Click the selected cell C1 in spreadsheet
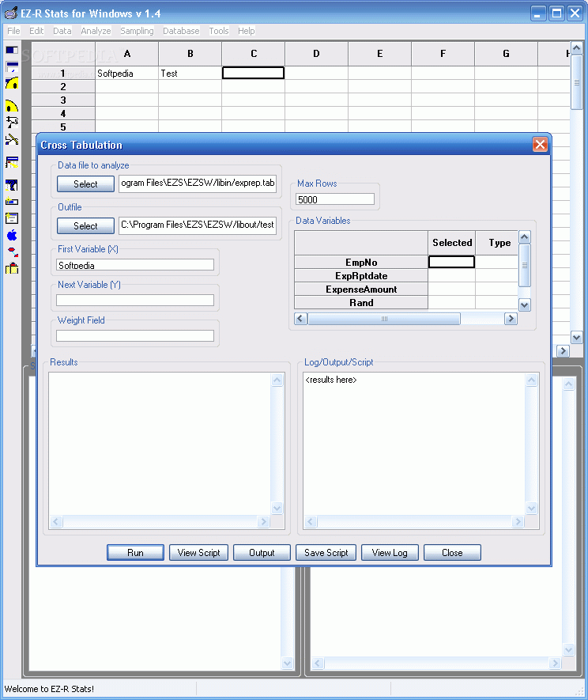This screenshot has width=588, height=700. [253, 74]
